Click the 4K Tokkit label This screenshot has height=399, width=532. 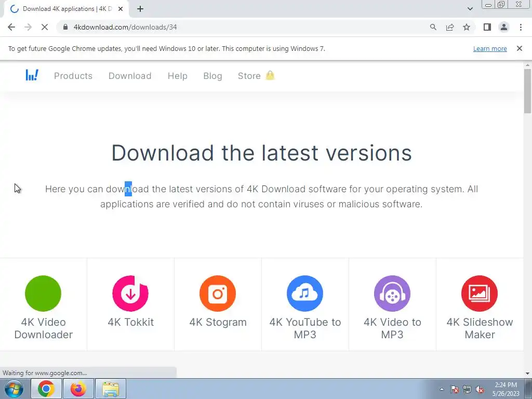(130, 322)
